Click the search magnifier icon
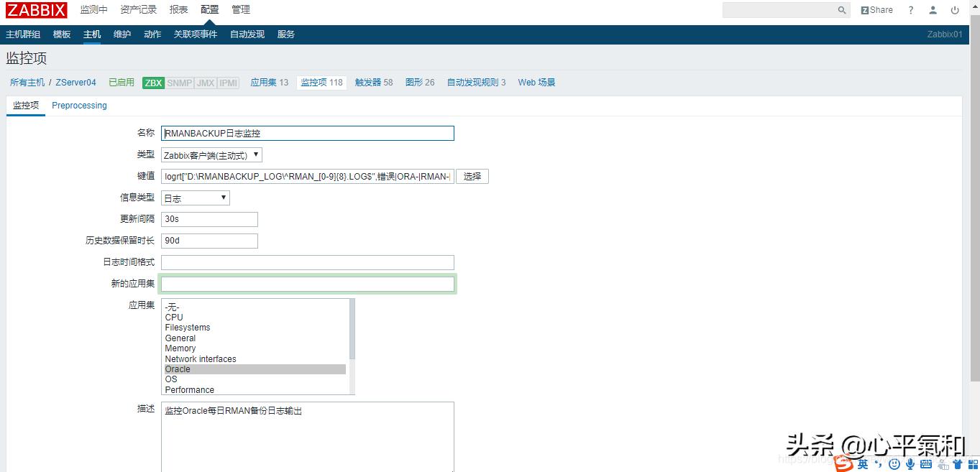980x472 pixels. coord(841,10)
